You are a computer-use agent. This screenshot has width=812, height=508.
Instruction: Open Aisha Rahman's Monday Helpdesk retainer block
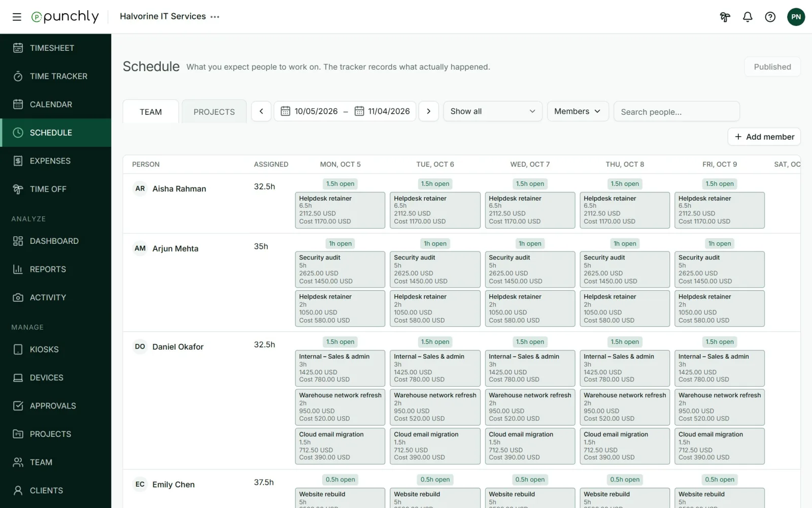pos(340,210)
